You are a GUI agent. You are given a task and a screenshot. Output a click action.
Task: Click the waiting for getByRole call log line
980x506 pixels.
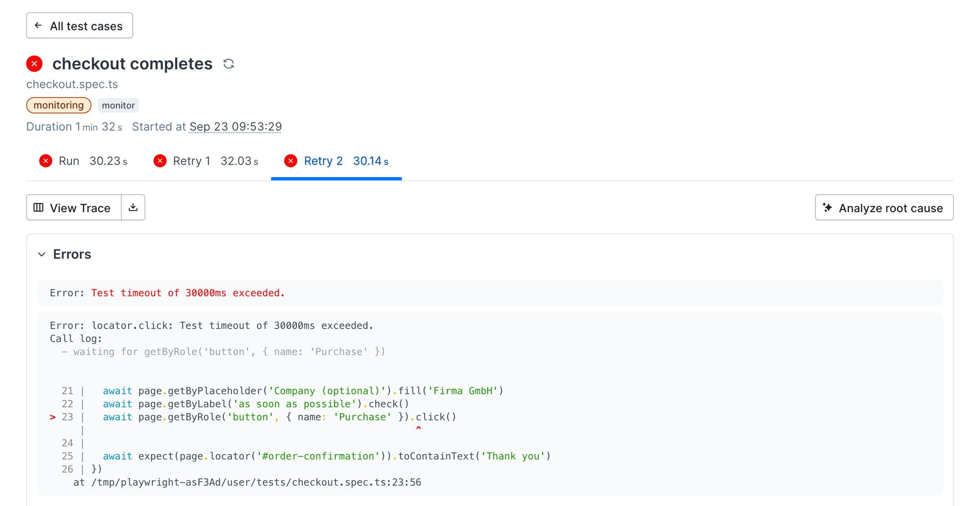coord(223,352)
